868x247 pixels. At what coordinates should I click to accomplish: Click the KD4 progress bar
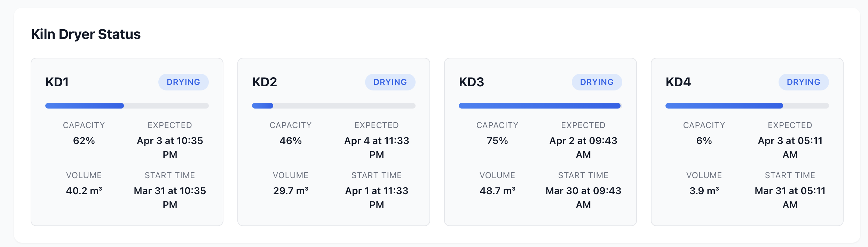click(747, 106)
